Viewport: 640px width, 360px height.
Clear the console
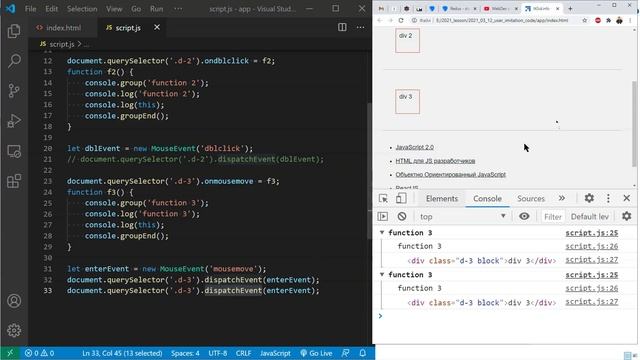tap(402, 216)
